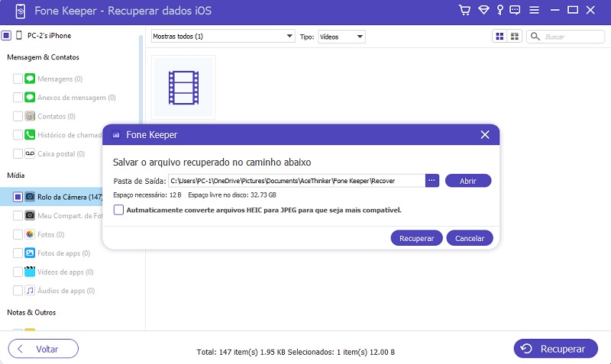This screenshot has width=611, height=364.
Task: Select Vídeos de apps (0) entry
Action: tap(66, 272)
